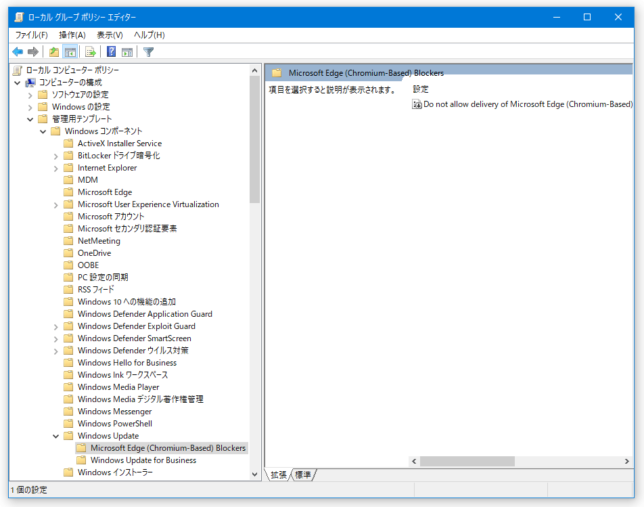Toggle the console tree show/hide icon

tap(70, 52)
